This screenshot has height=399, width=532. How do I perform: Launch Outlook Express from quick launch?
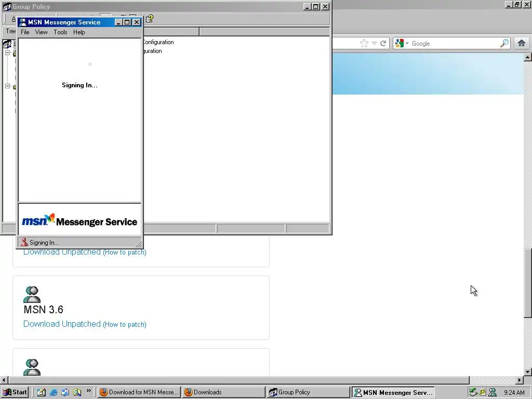65,392
